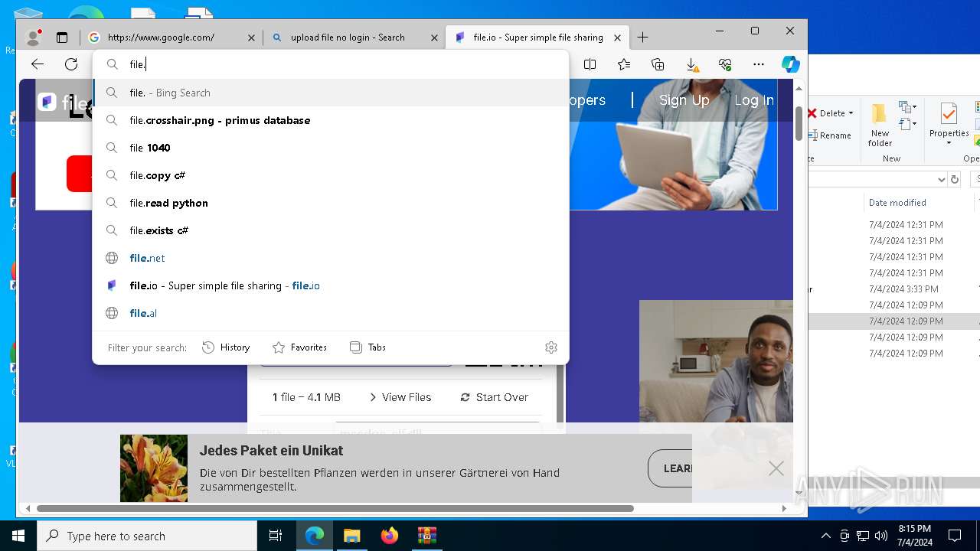Screen dimensions: 980x551
Task: Click taskbar 'Type here to search' box
Action: point(147,536)
